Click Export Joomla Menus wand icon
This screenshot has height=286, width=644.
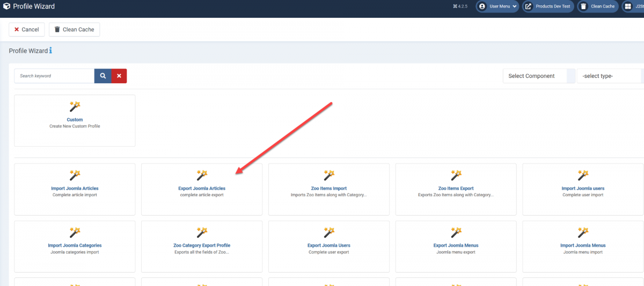coord(456,232)
